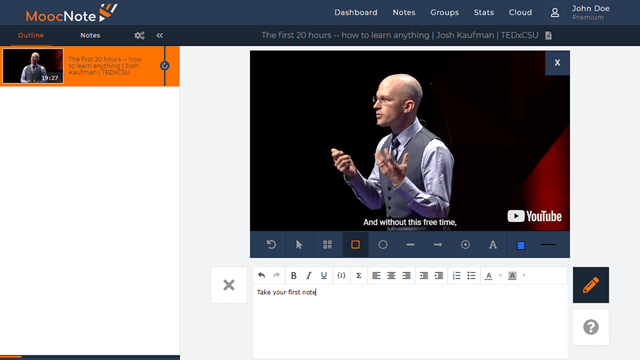
Task: Close the video screenshot overlay
Action: pyautogui.click(x=557, y=63)
